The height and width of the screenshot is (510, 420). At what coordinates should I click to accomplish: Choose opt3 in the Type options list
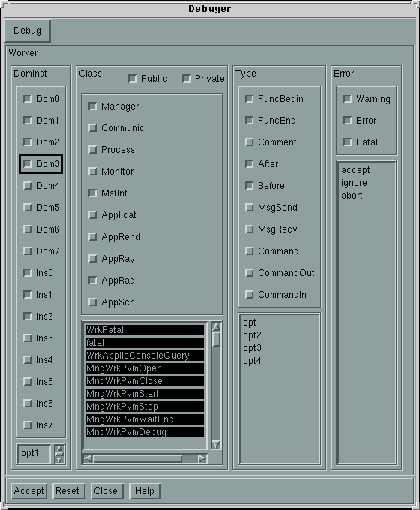[x=252, y=348]
